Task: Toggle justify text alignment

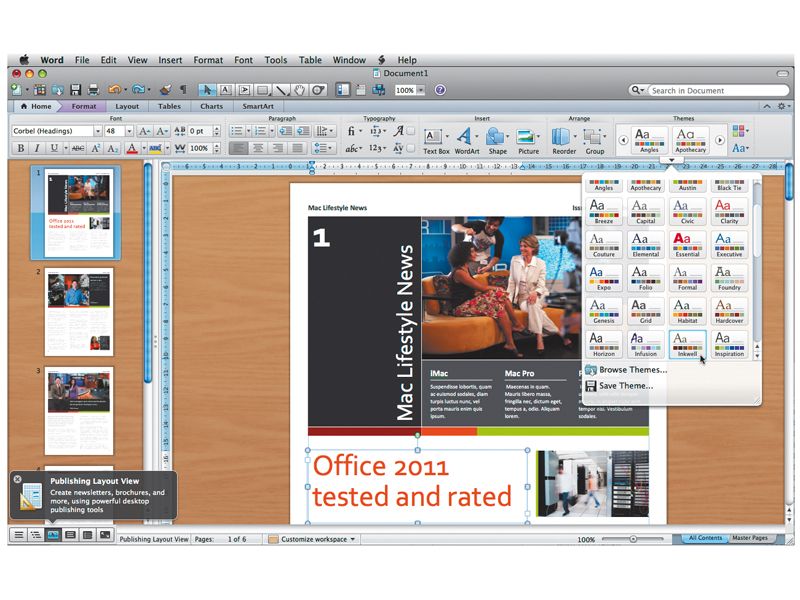Action: click(x=297, y=148)
